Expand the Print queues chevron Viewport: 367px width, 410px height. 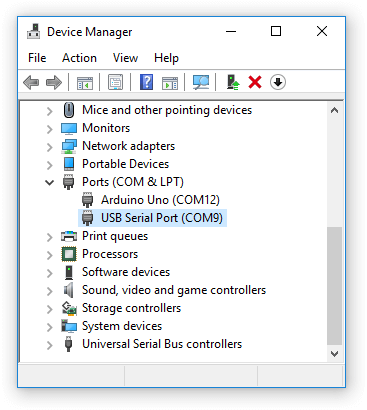click(49, 237)
